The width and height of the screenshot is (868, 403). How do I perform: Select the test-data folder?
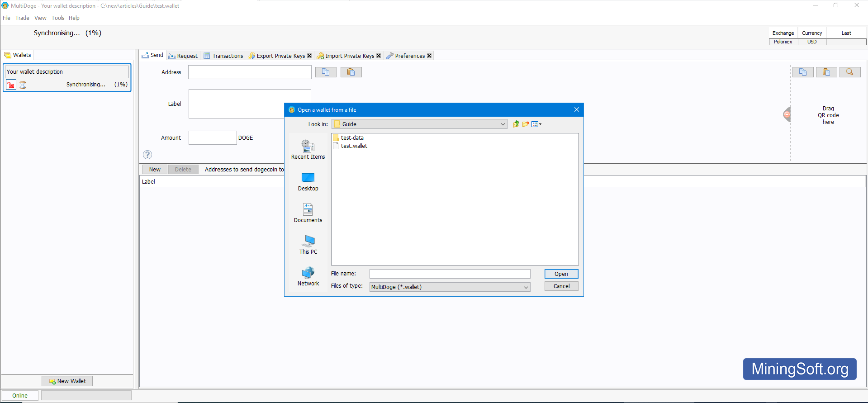(x=348, y=137)
